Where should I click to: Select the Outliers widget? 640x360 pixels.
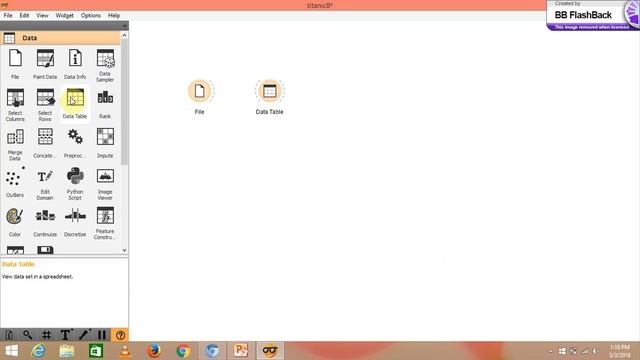click(x=15, y=182)
